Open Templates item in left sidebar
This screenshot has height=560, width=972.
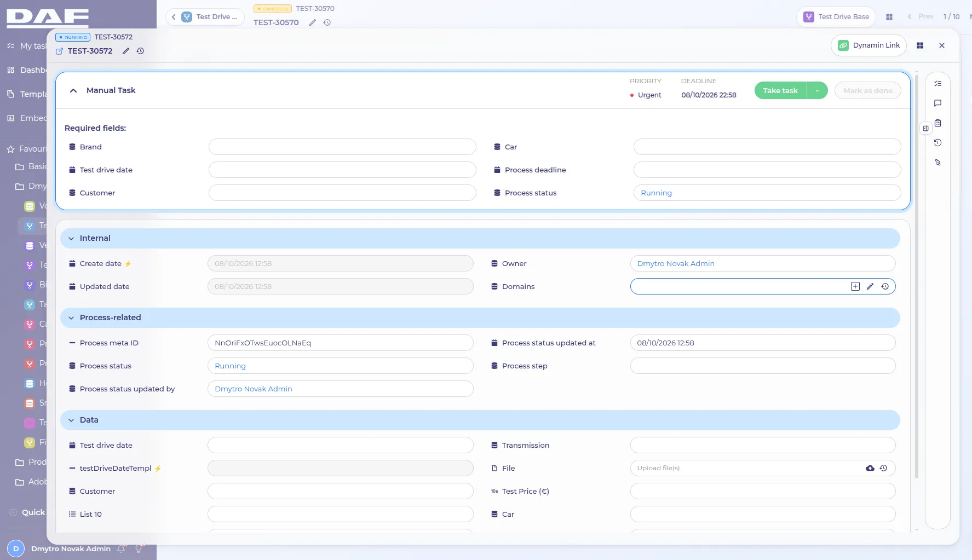26,94
